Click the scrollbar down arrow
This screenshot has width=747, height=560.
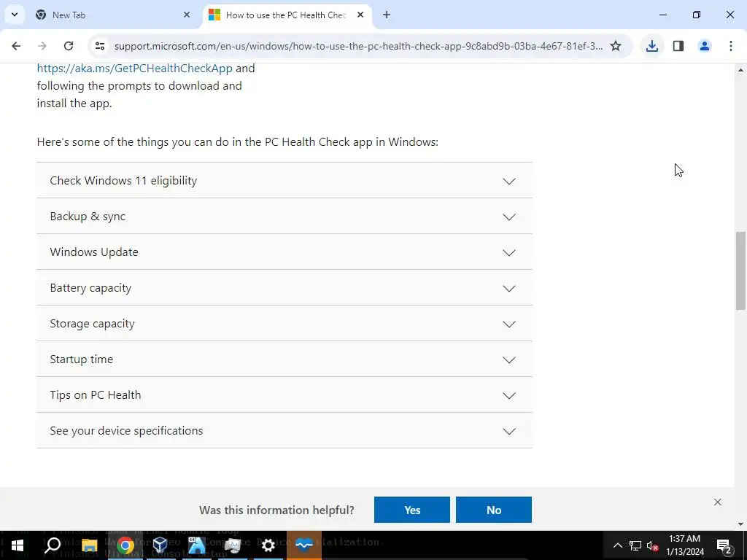740,524
